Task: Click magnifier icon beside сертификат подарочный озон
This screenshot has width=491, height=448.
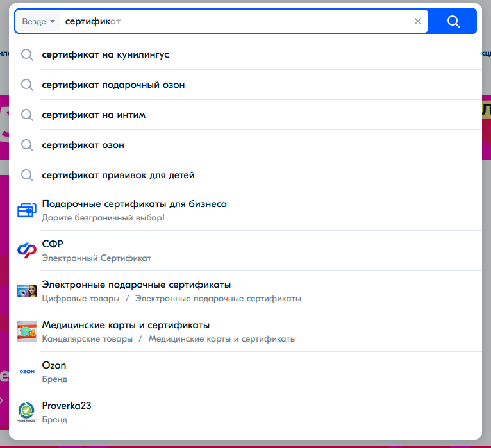Action: (x=27, y=85)
